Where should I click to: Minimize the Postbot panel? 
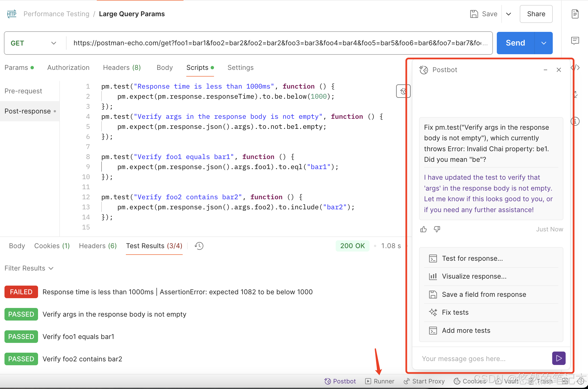pos(545,70)
